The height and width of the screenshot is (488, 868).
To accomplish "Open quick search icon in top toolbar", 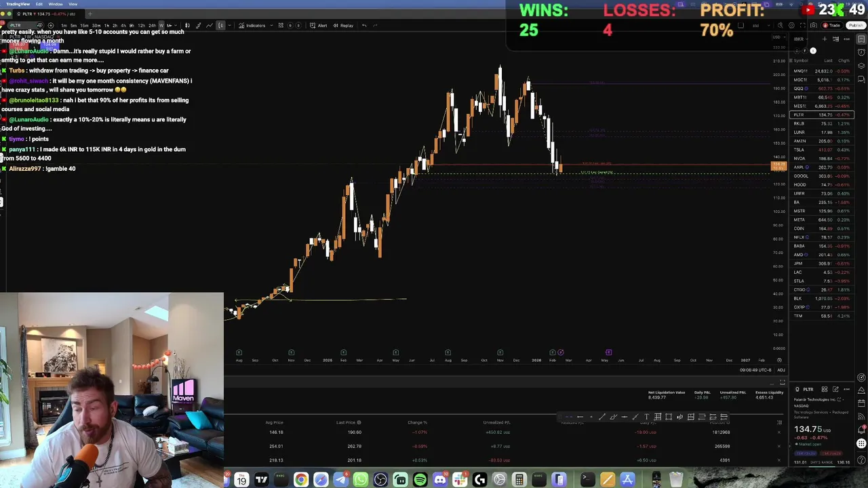I will pos(781,26).
